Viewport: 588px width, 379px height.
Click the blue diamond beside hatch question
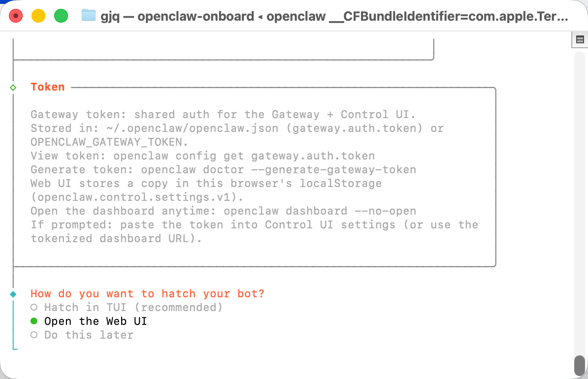pyautogui.click(x=13, y=294)
